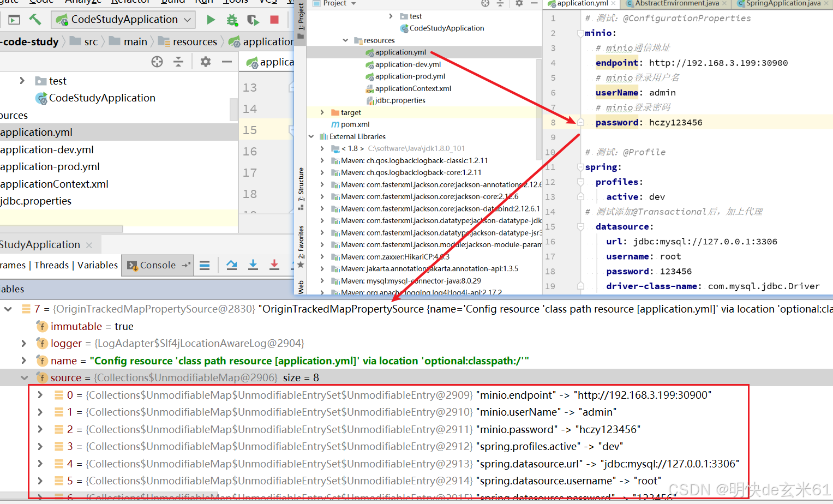Switch to AbstractEnvironment.java editor tab
The image size is (833, 504).
coord(676,3)
